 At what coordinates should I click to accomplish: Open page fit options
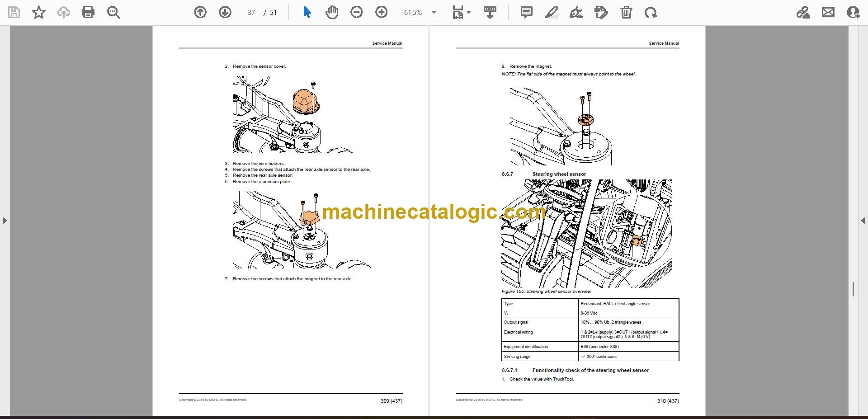[461, 13]
